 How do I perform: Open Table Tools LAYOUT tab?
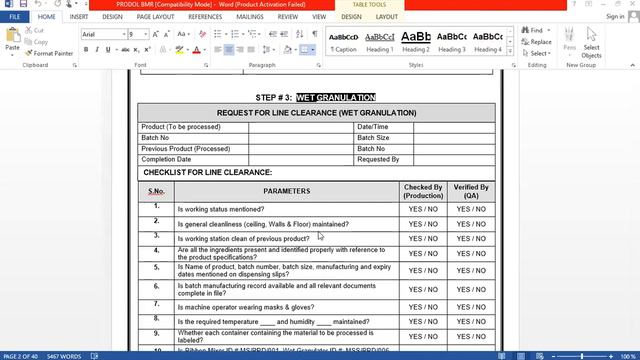pyautogui.click(x=387, y=17)
